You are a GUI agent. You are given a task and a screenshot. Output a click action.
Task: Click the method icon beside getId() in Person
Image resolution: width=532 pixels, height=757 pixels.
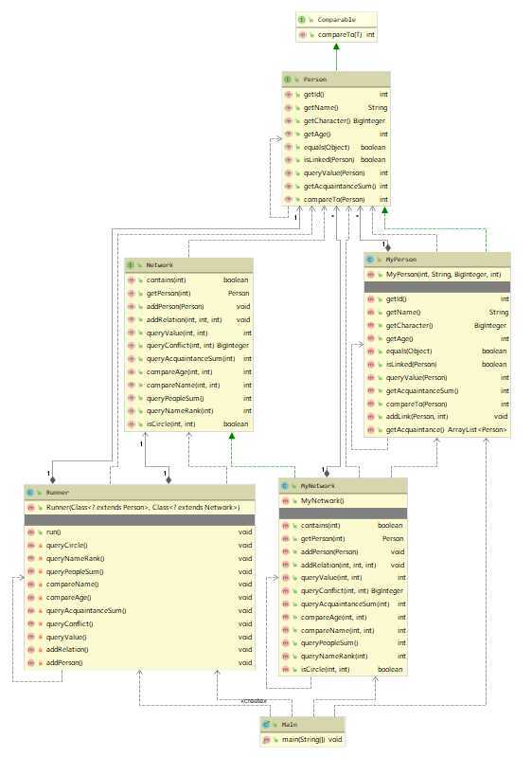pyautogui.click(x=288, y=95)
